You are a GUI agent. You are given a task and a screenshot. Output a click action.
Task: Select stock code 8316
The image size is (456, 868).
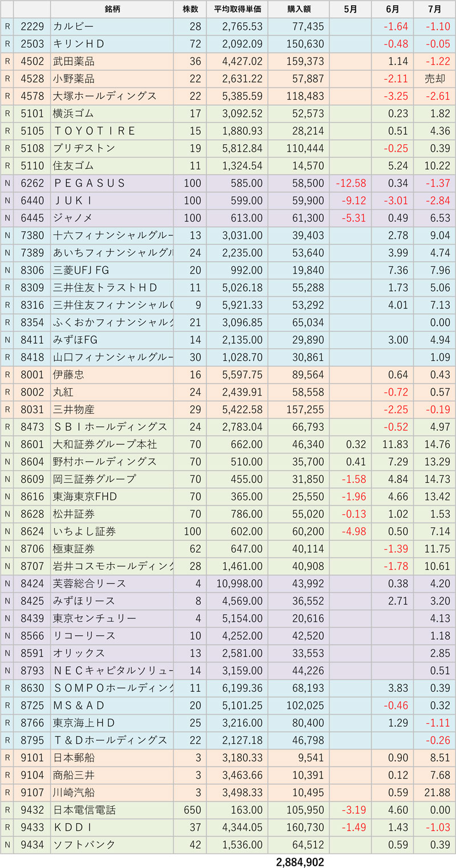32,305
